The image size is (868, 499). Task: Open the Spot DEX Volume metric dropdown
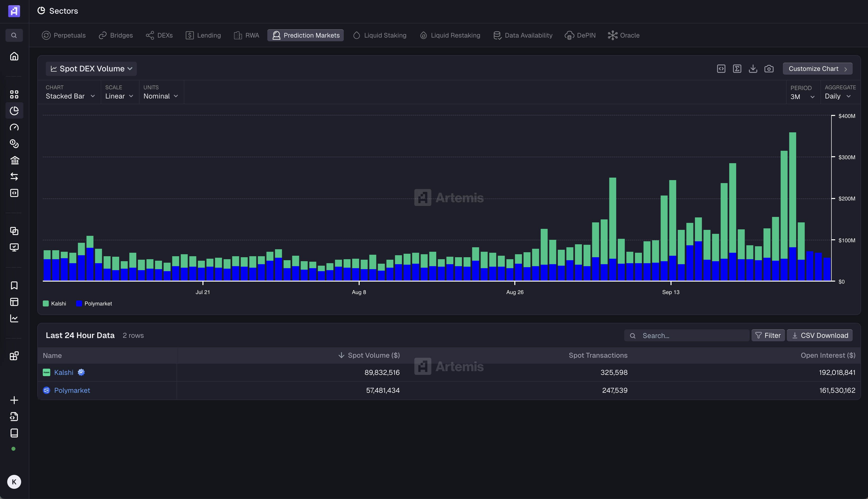pos(91,69)
